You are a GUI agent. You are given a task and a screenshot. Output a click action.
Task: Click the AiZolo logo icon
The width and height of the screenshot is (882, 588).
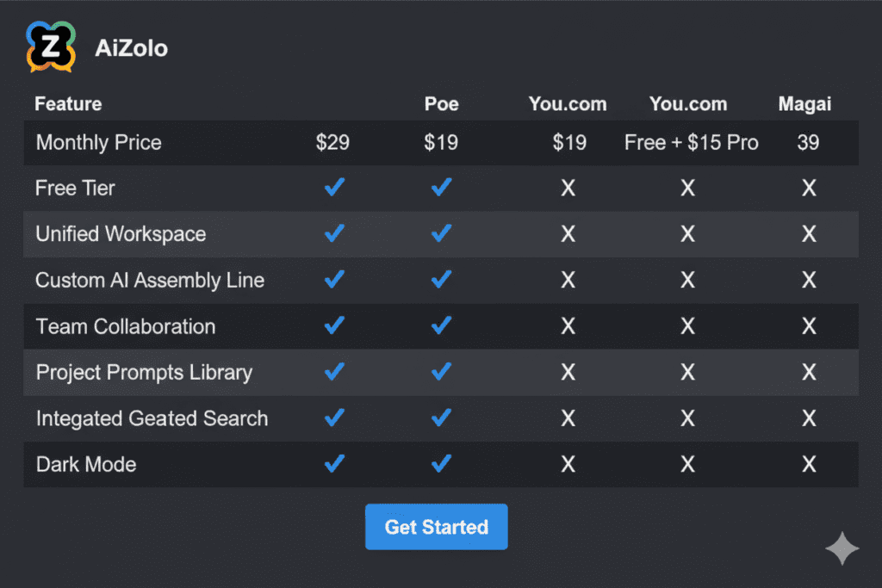tap(51, 47)
